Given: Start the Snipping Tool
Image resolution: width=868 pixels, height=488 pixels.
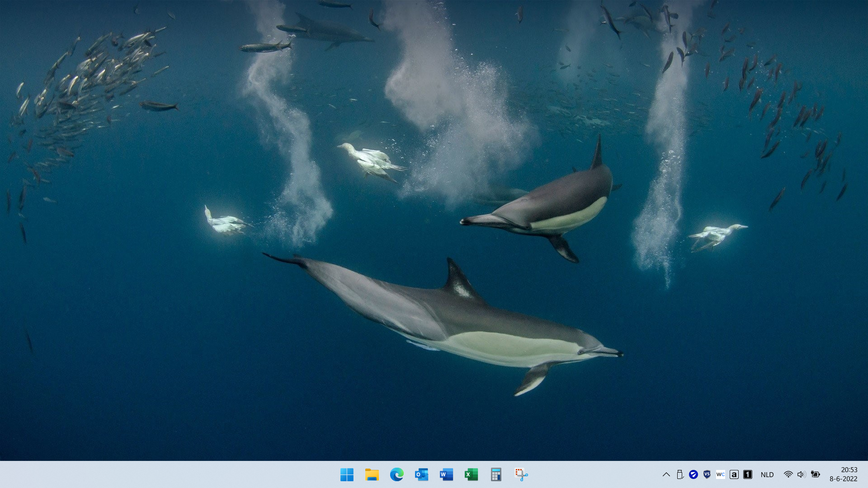Looking at the screenshot, I should point(521,474).
